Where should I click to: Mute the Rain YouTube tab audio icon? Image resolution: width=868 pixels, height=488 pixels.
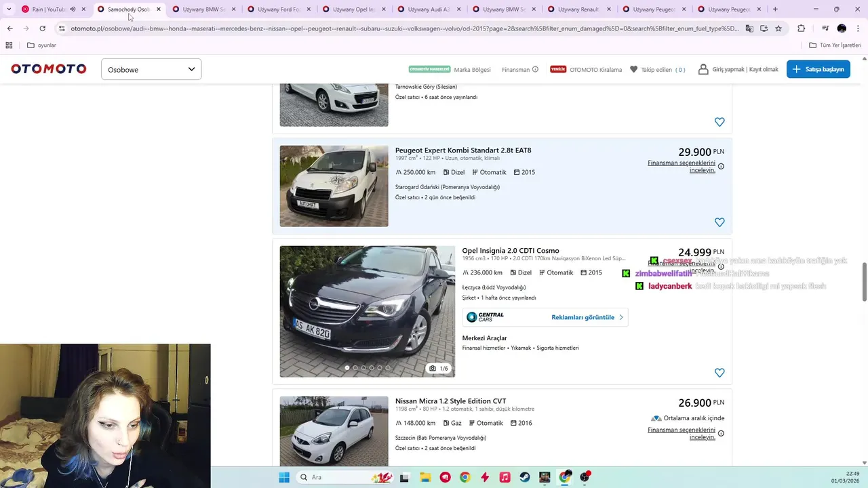pos(73,9)
